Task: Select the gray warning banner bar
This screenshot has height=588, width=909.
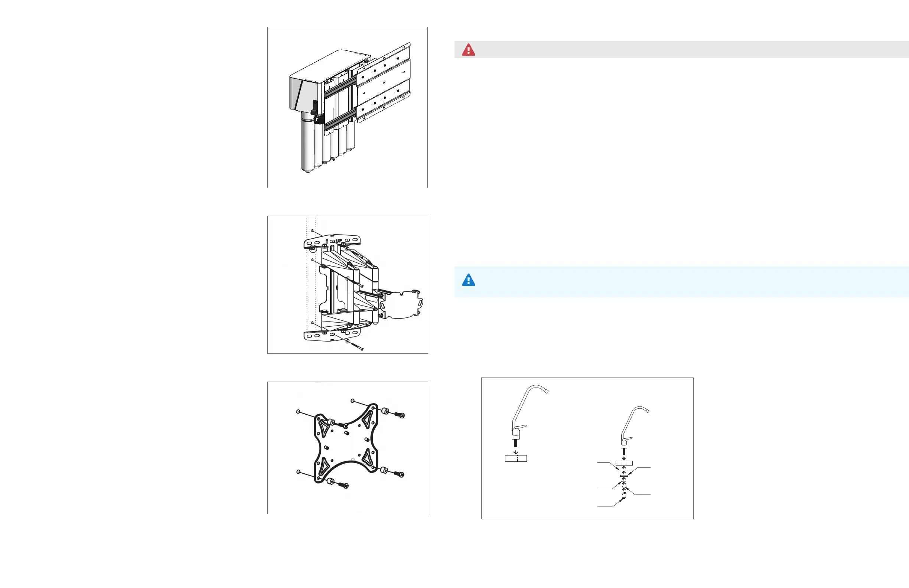Action: (x=681, y=50)
